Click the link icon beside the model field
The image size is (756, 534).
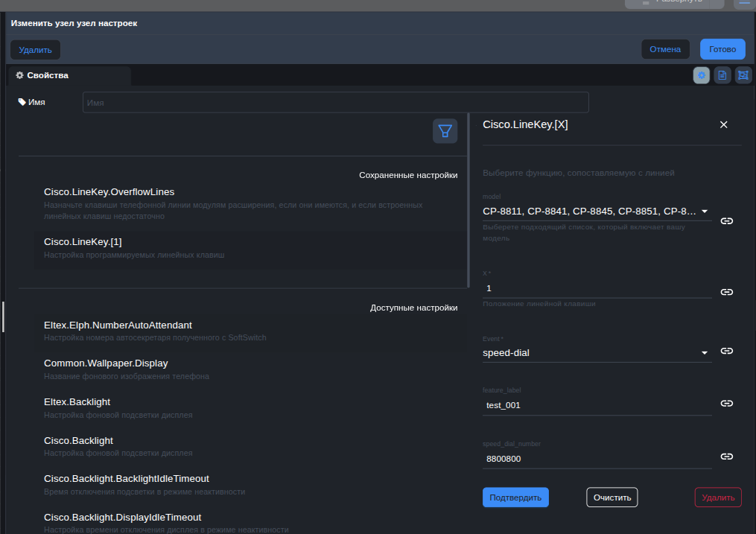click(727, 220)
